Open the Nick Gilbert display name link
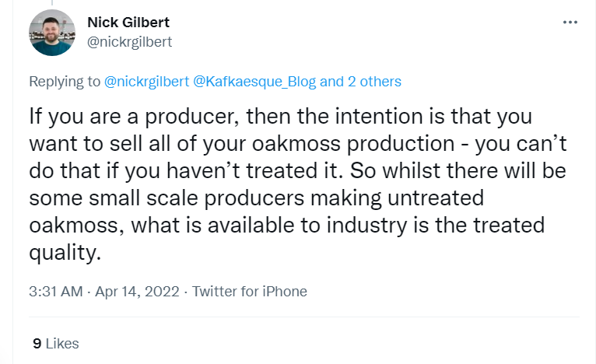This screenshot has height=364, width=596. tap(129, 23)
